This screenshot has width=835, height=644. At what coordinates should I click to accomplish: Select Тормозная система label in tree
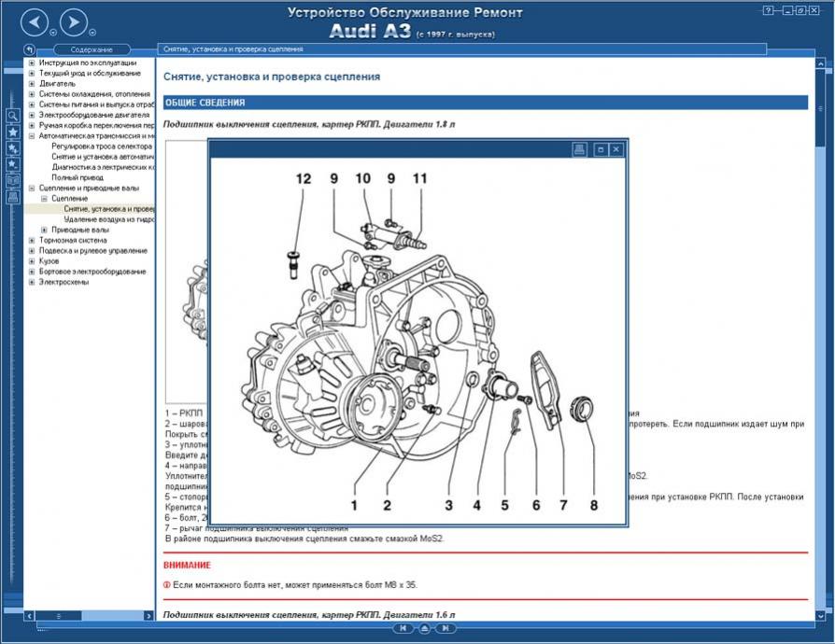[x=73, y=240]
